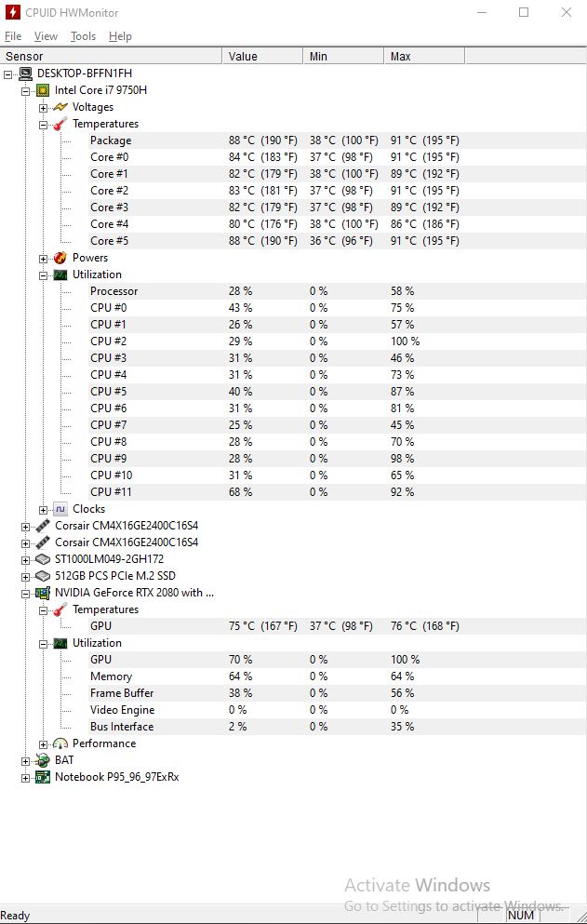Click the Voltages lightning icon
Screen dimensions: 587x924
click(60, 107)
